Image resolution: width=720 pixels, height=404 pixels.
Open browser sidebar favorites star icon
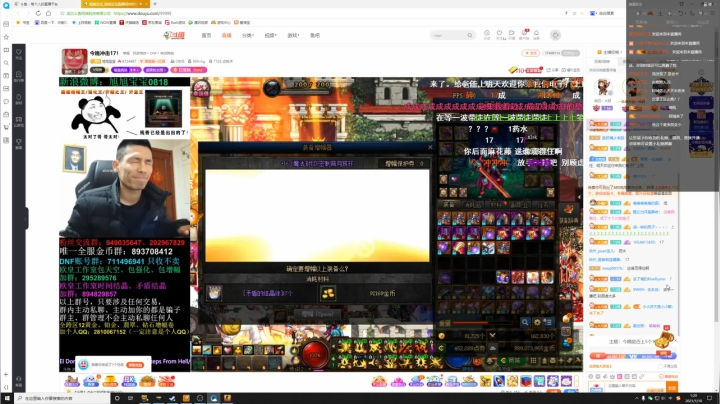point(6,37)
